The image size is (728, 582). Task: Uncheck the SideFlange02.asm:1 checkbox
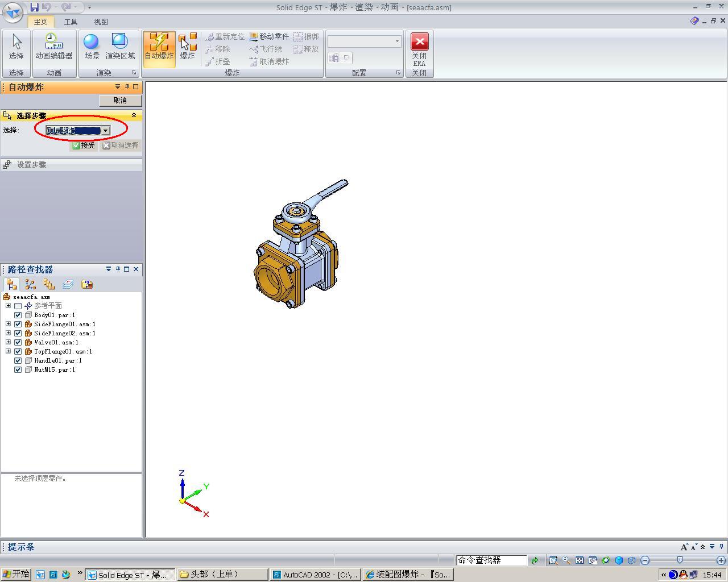tap(18, 333)
